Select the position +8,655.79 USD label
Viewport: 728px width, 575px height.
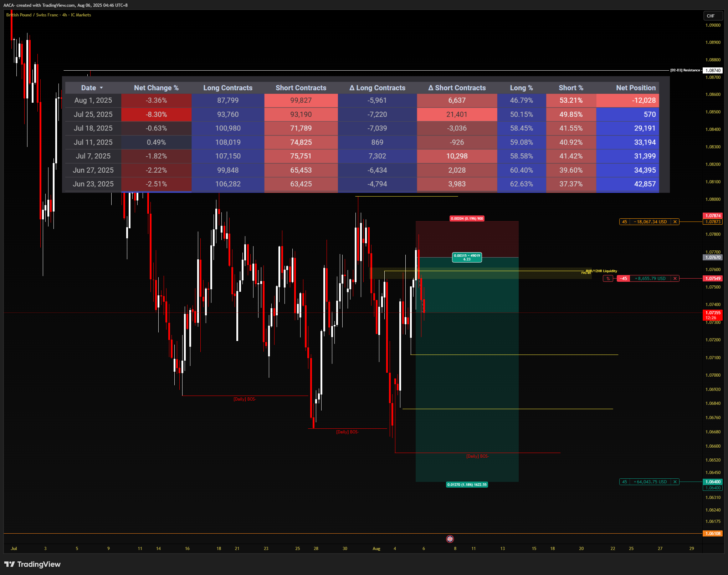(x=650, y=279)
